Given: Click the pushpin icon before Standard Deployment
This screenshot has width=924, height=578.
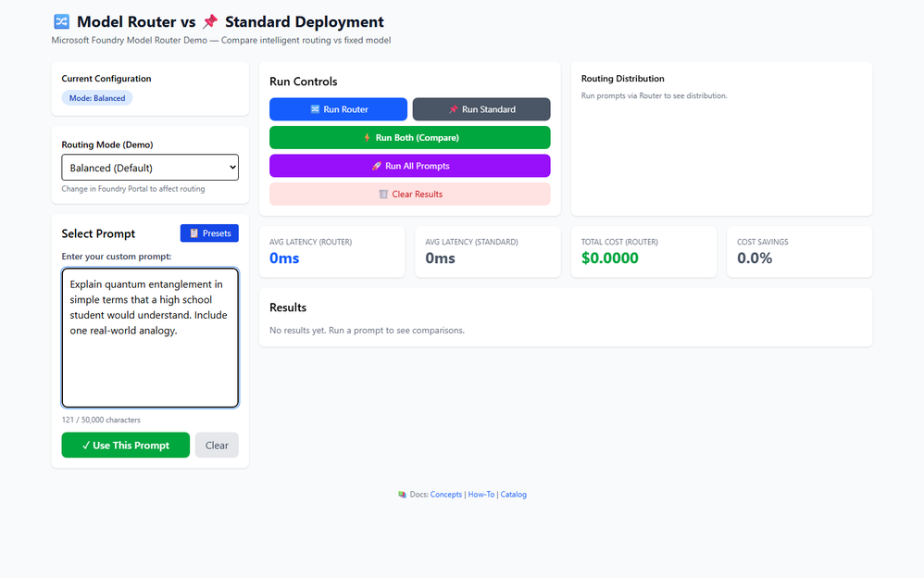Looking at the screenshot, I should (210, 22).
